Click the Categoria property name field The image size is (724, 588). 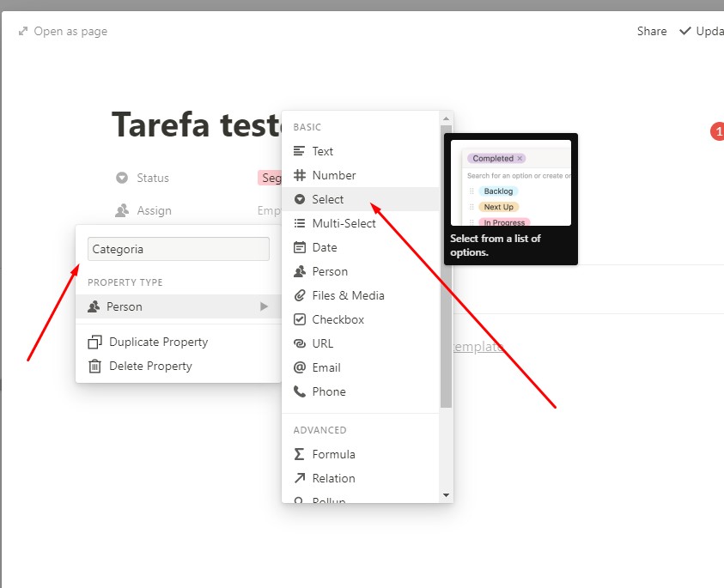click(x=179, y=249)
